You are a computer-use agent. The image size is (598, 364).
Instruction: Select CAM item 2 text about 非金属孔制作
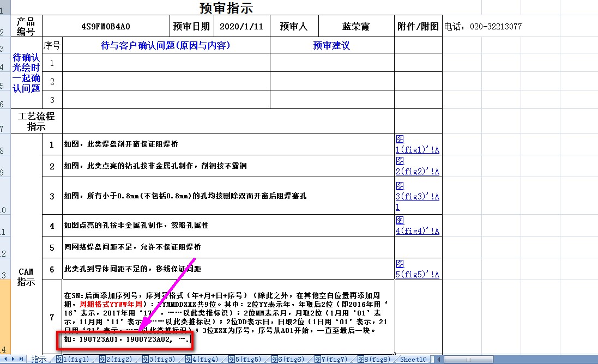(228, 166)
